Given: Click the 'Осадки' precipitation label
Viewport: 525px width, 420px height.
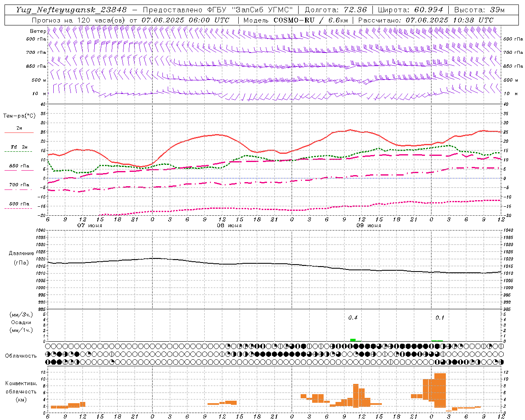Looking at the screenshot, I should (x=21, y=322).
